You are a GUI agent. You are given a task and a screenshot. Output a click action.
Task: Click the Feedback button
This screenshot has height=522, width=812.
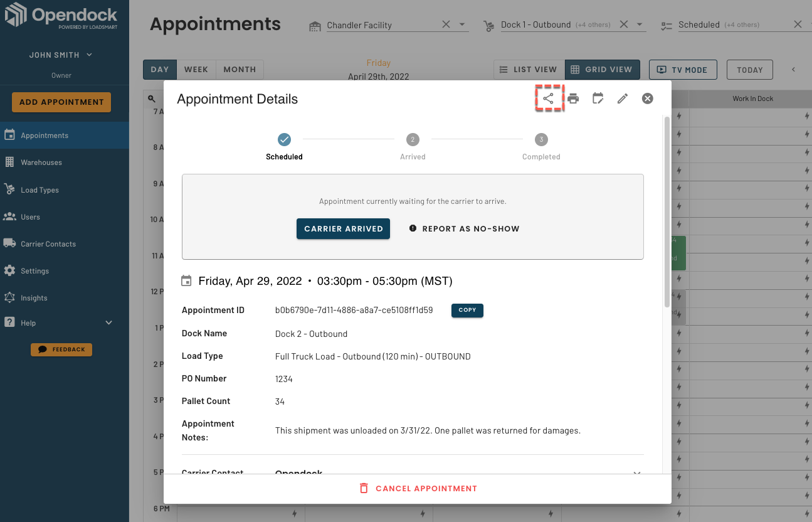point(61,349)
